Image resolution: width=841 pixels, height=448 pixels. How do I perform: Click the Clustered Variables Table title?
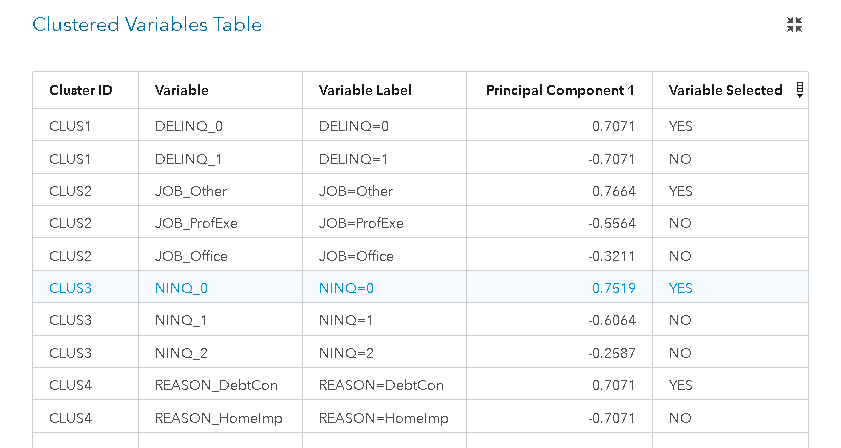point(147,25)
